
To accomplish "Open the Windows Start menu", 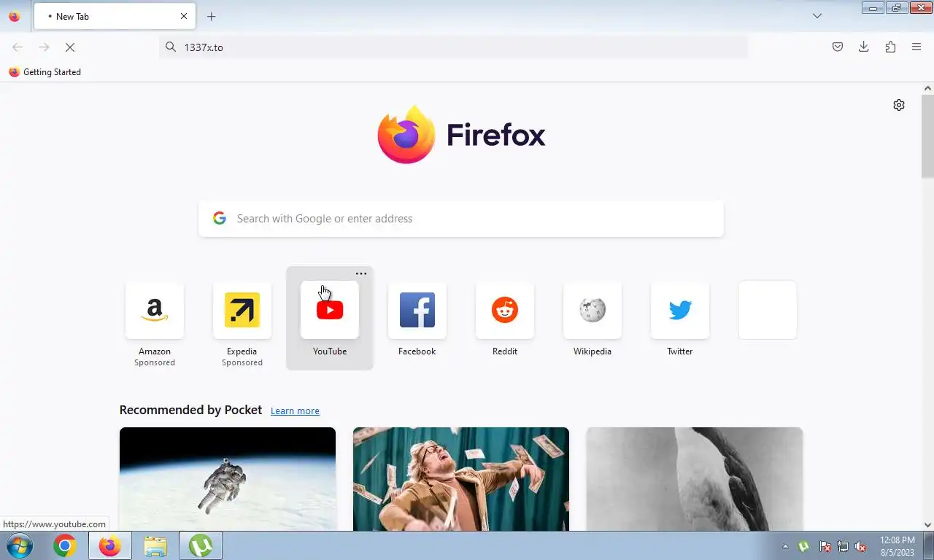I will (19, 545).
